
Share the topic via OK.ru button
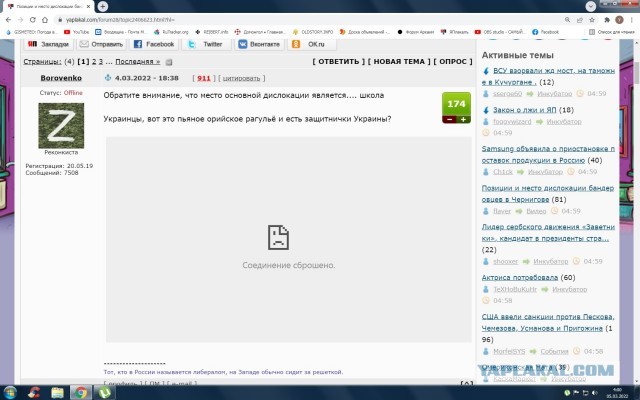click(x=312, y=44)
